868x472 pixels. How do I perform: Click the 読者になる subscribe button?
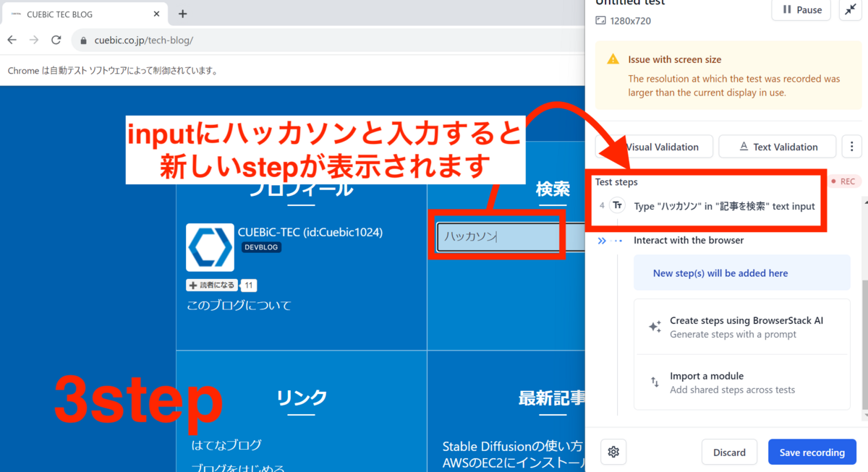click(211, 286)
